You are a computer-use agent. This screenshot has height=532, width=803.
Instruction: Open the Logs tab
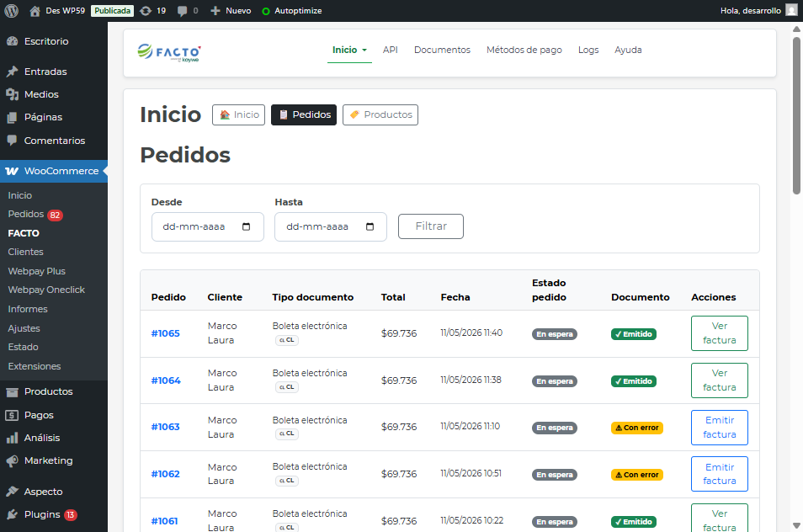click(588, 50)
